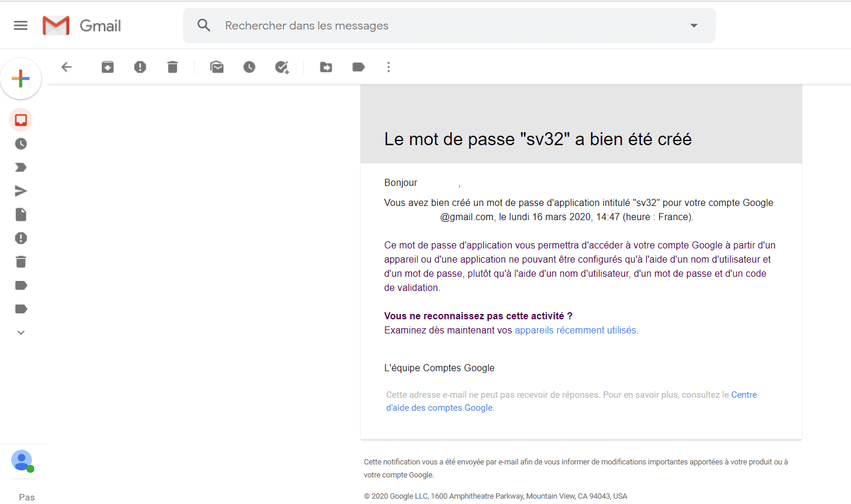Report email as spam

pos(140,67)
